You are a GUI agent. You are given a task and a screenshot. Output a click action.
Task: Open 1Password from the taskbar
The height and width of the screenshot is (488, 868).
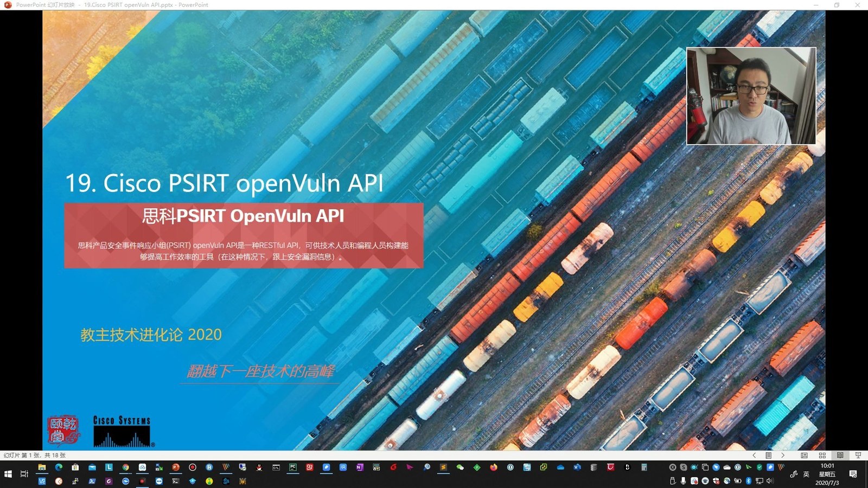pos(510,467)
